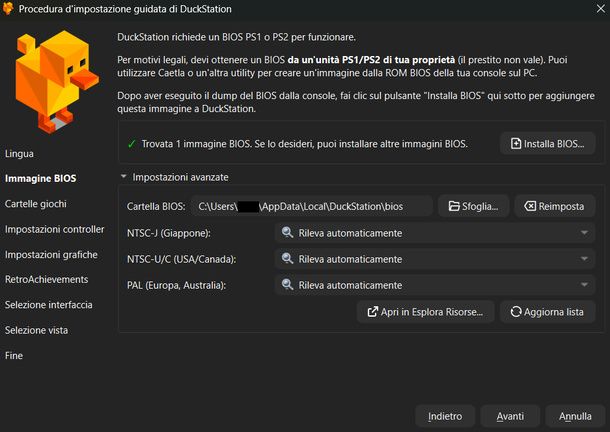Proceed with the Avanti button

pos(510,416)
